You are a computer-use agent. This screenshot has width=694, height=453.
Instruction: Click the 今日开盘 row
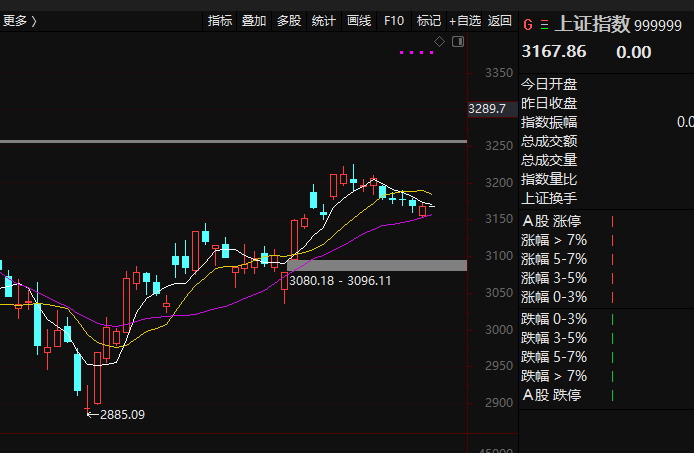tap(606, 84)
